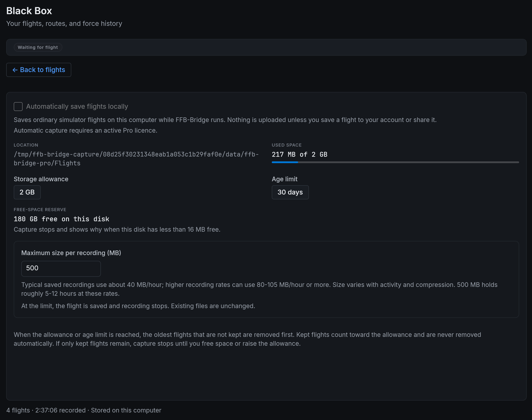Click the Black Box heading
This screenshot has width=532, height=420.
click(29, 11)
